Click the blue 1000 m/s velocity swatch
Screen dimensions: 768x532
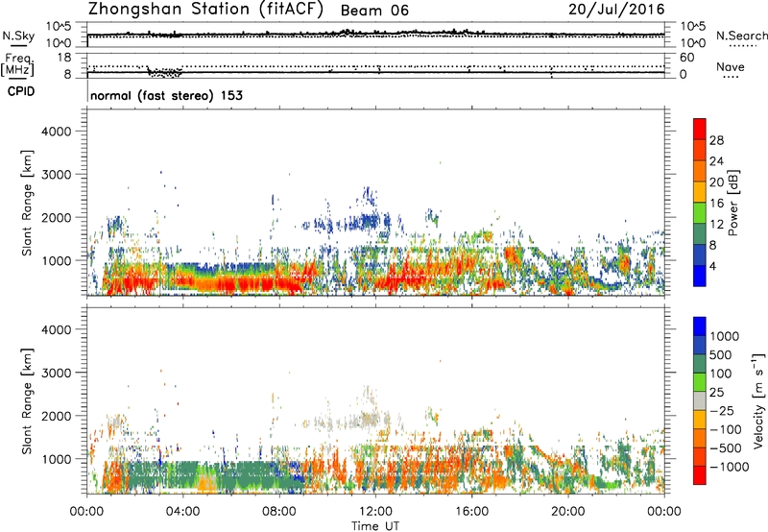700,326
